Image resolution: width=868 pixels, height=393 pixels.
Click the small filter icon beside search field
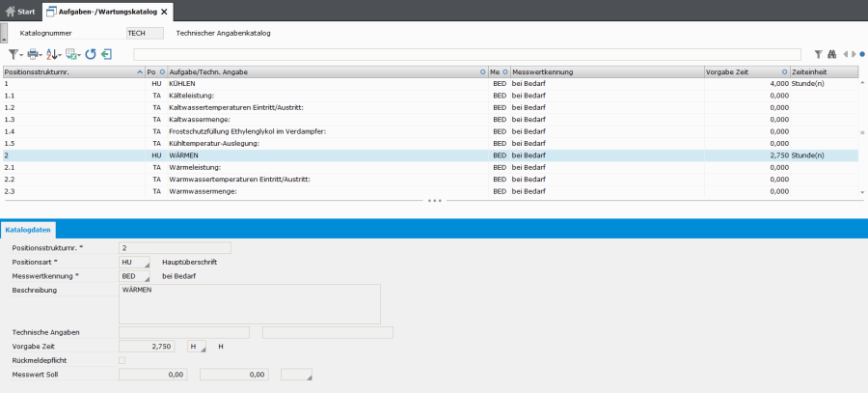(x=818, y=54)
